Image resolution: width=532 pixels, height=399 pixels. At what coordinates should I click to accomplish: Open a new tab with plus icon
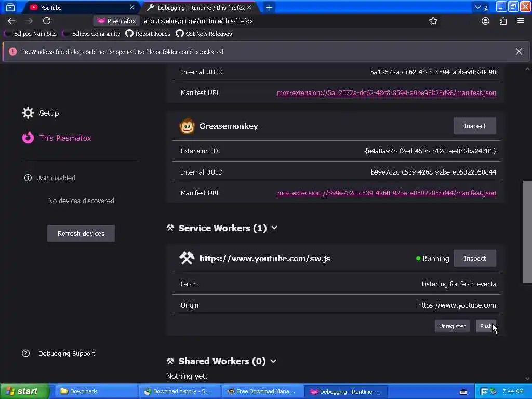point(269,7)
